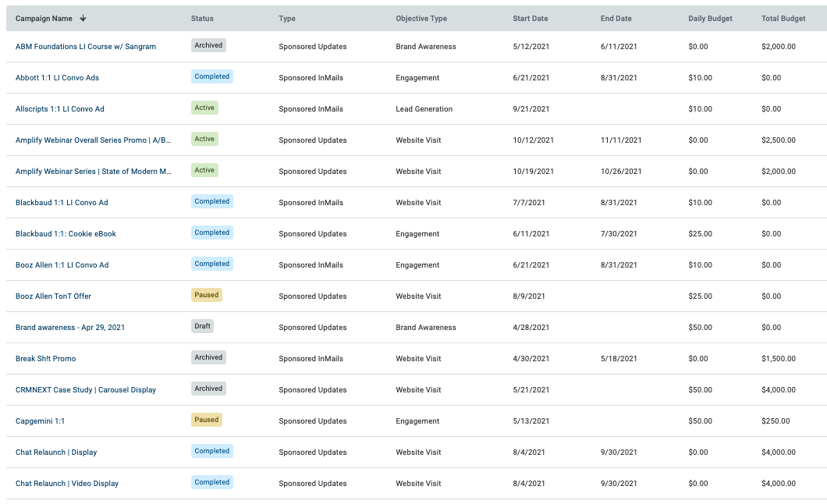Click the Total Budget column header
The height and width of the screenshot is (504, 827).
pyautogui.click(x=783, y=19)
